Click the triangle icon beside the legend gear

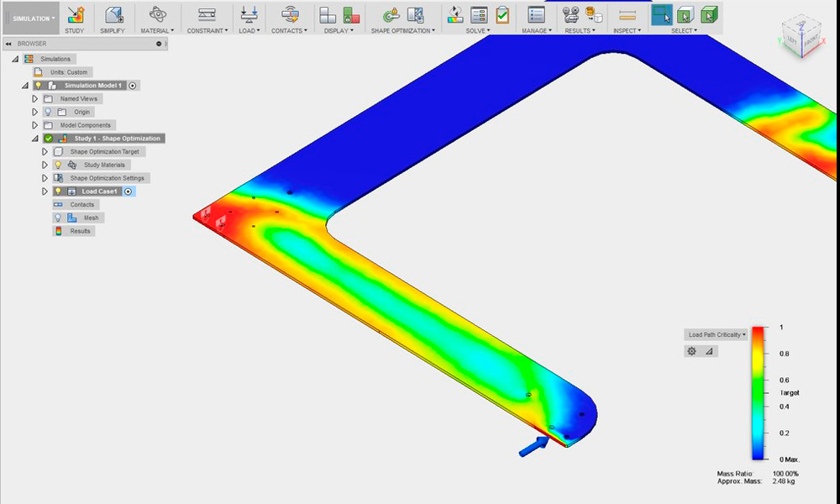pyautogui.click(x=709, y=351)
